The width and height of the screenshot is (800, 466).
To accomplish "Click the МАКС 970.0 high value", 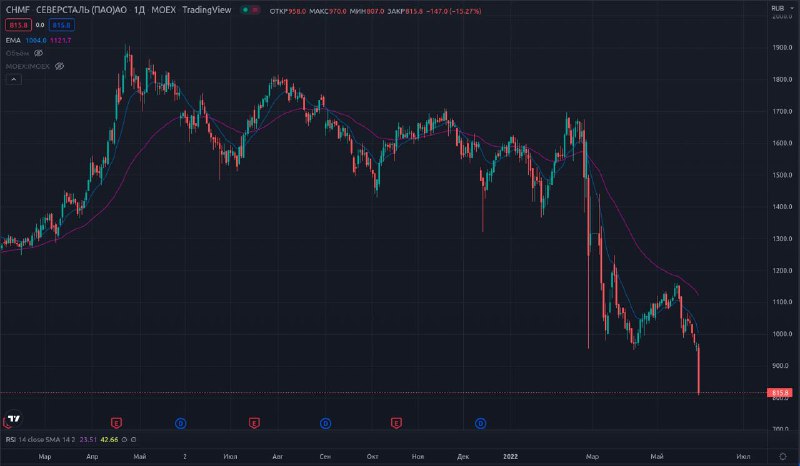I will point(328,11).
